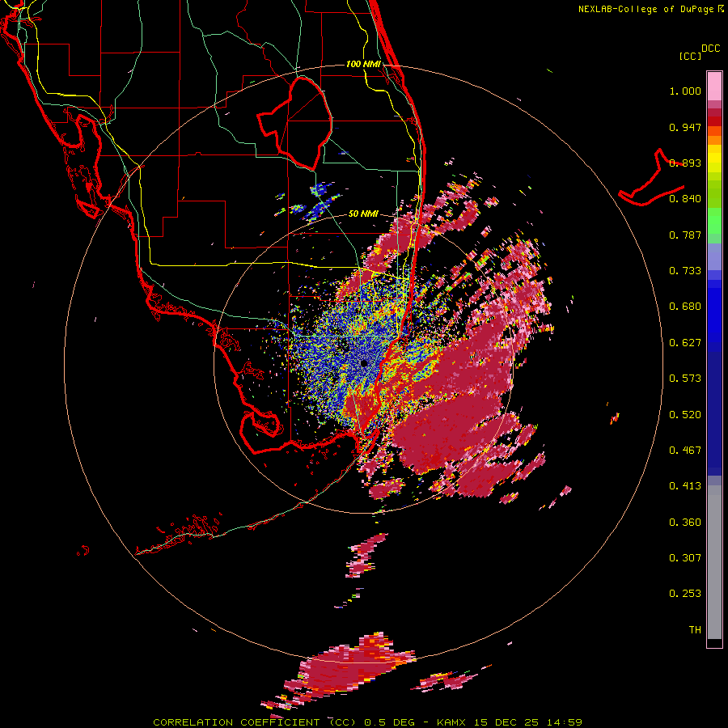Click the 0.893 legend value
The image size is (728, 728).
click(x=685, y=163)
